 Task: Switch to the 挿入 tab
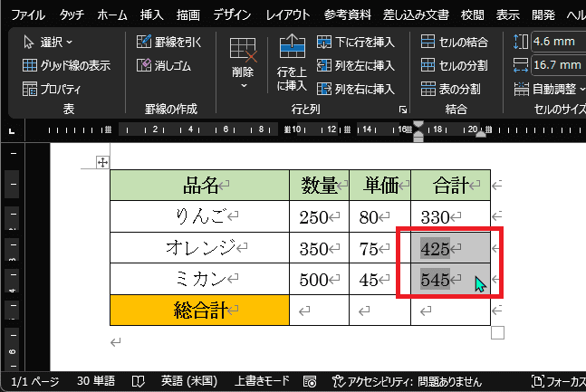click(x=151, y=15)
